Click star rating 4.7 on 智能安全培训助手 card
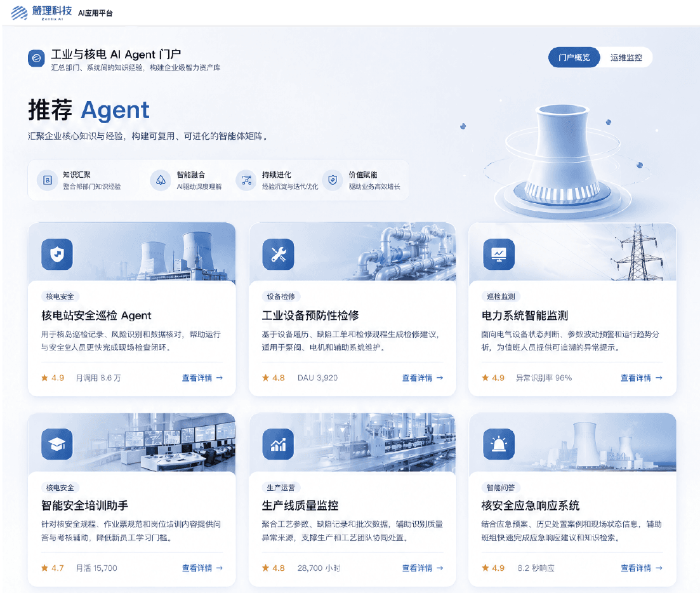 coord(53,568)
